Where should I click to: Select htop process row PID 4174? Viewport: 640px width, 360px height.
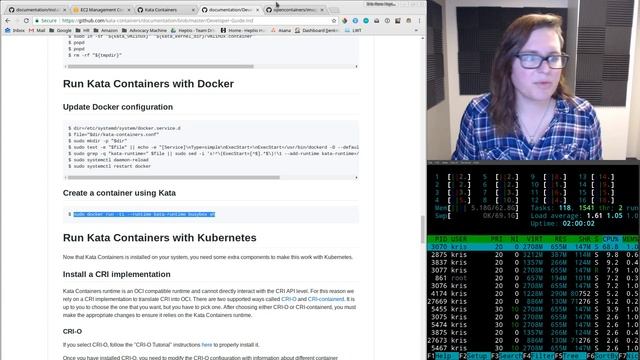[x=533, y=293]
